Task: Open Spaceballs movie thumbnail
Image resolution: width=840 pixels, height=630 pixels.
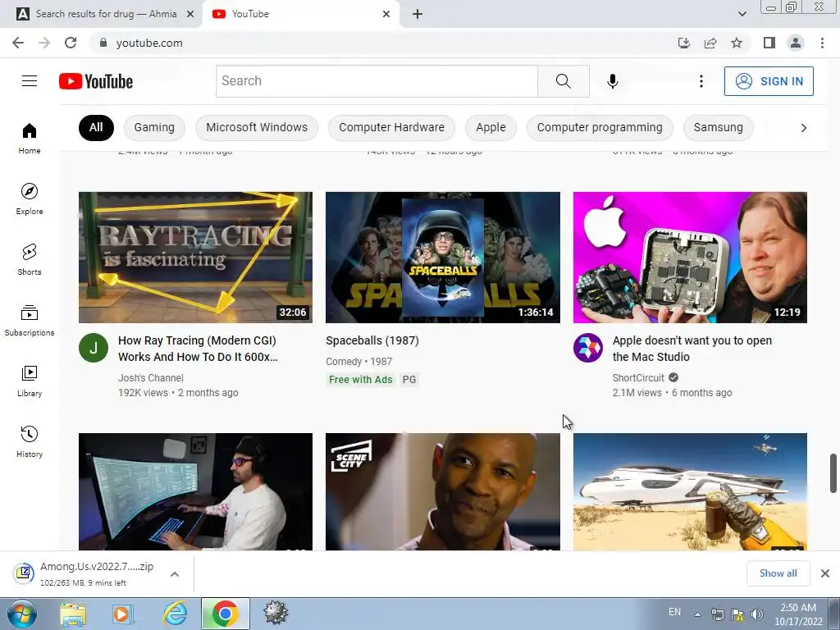Action: pos(442,257)
